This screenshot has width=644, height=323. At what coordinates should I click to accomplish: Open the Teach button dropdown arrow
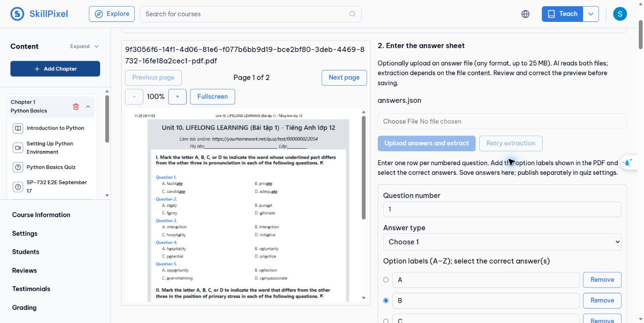tap(591, 14)
